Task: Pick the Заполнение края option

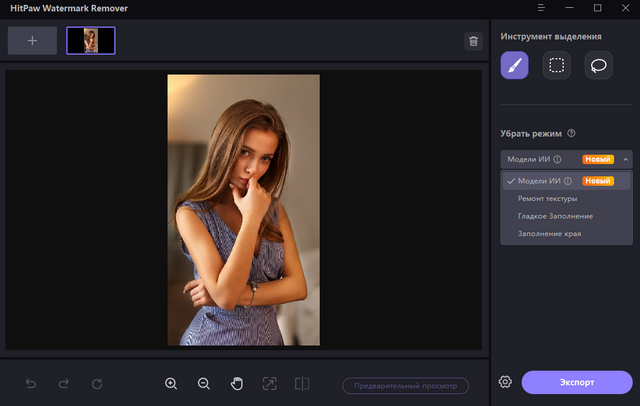Action: click(x=549, y=234)
